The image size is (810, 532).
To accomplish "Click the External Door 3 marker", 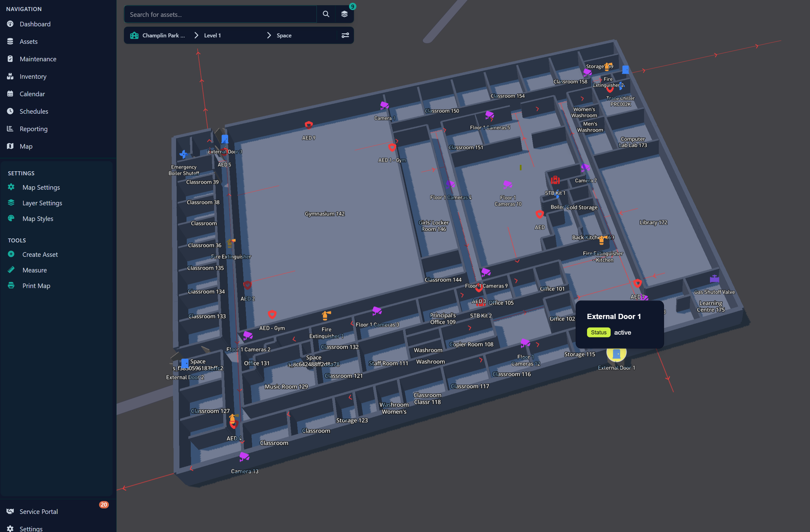I will [225, 139].
